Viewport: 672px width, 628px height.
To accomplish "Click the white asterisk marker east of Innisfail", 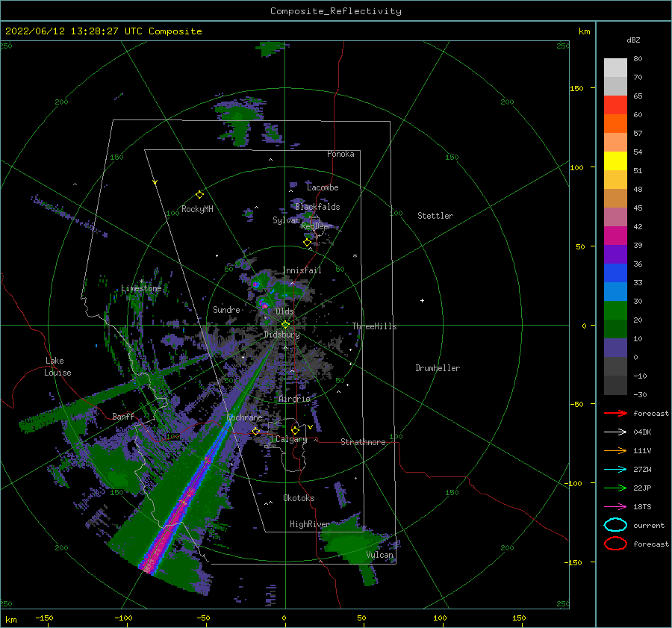I will (x=355, y=256).
